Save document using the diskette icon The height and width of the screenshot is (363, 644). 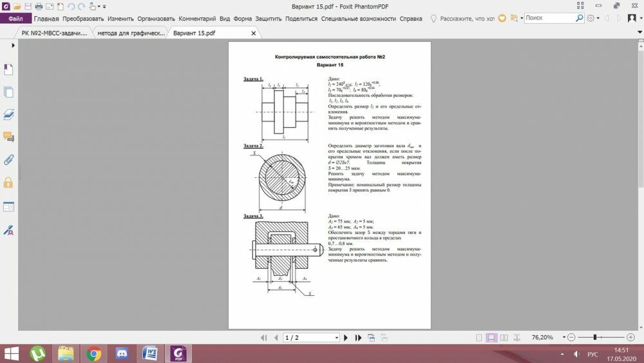[x=28, y=6]
